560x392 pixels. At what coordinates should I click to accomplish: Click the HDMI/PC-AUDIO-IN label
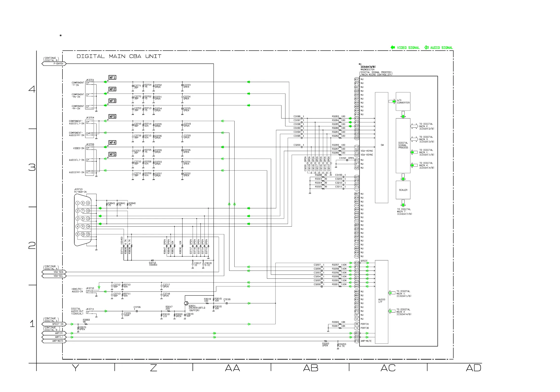click(x=77, y=290)
